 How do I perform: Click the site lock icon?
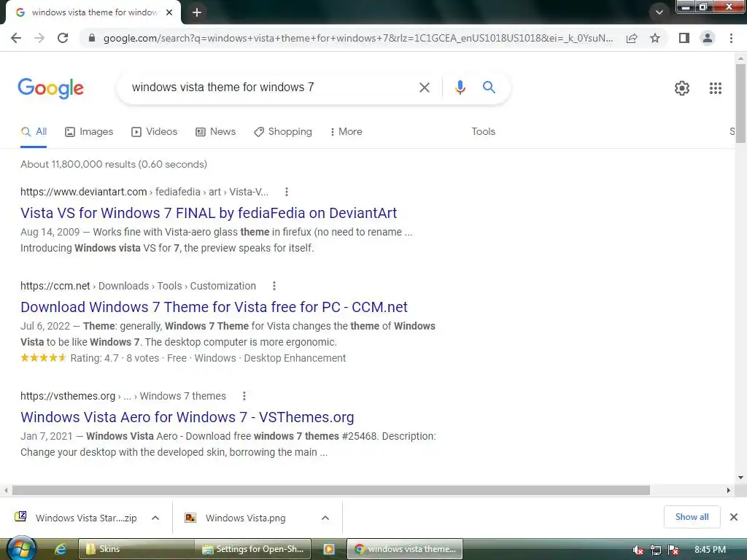click(92, 38)
